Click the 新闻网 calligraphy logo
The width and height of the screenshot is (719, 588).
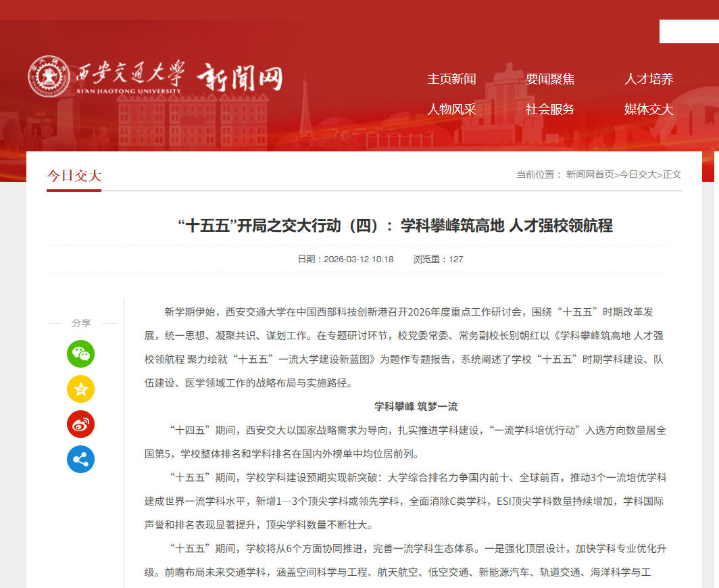(239, 78)
